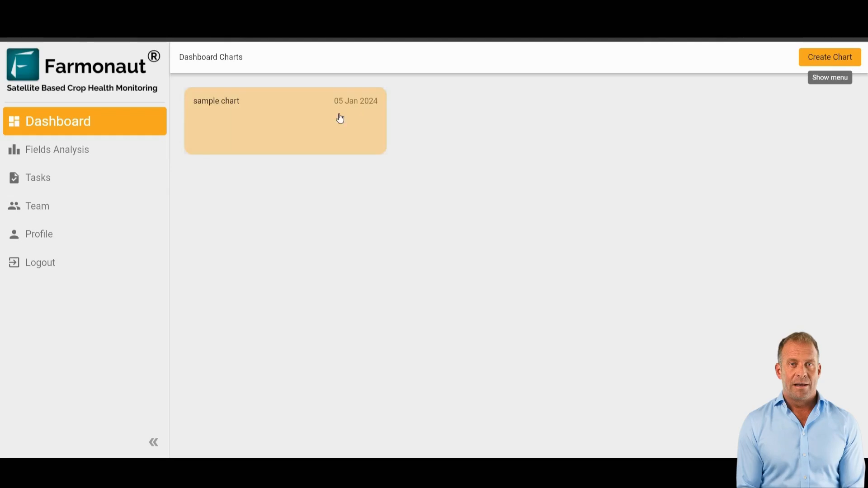Select Profile icon in sidebar
This screenshot has width=868, height=488.
click(13, 234)
